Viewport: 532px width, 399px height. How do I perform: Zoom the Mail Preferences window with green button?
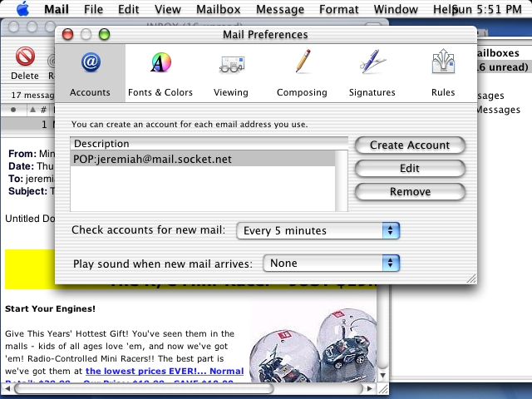click(x=104, y=34)
